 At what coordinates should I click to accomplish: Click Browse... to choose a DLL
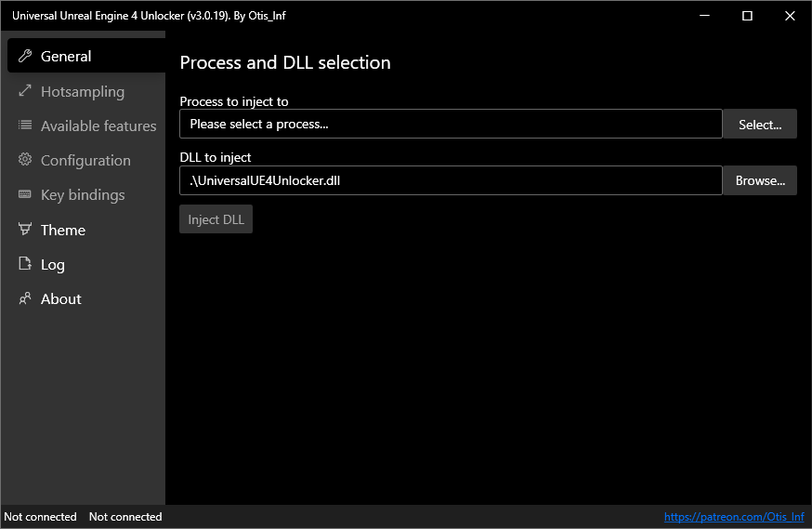(x=760, y=180)
